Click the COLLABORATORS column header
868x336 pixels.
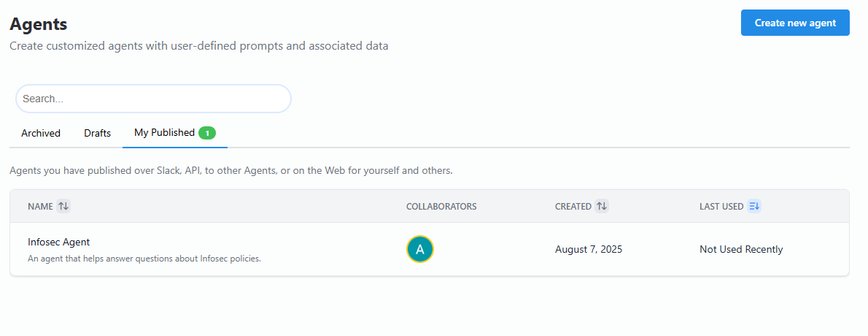441,207
